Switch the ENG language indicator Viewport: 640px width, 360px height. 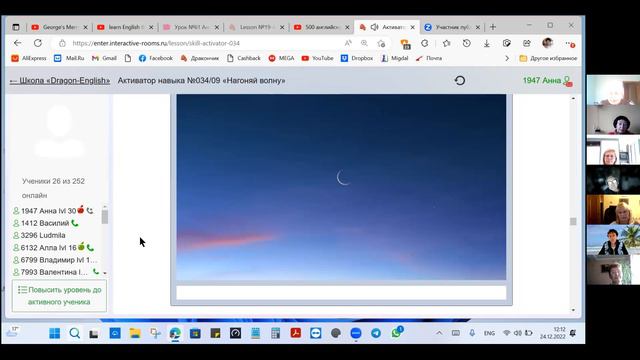pos(489,333)
